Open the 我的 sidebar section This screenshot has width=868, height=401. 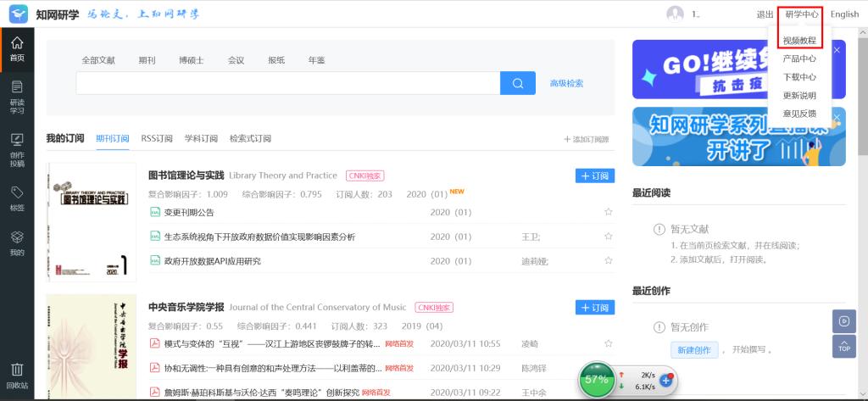click(17, 243)
